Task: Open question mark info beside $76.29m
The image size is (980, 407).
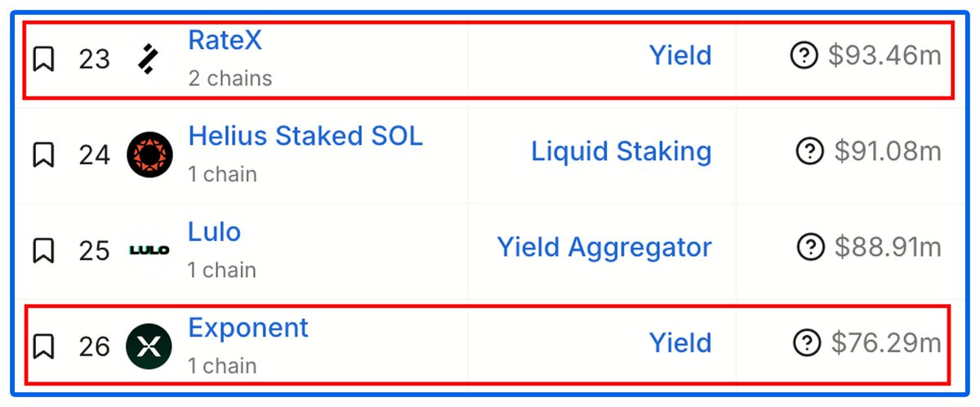Action: coord(807,342)
